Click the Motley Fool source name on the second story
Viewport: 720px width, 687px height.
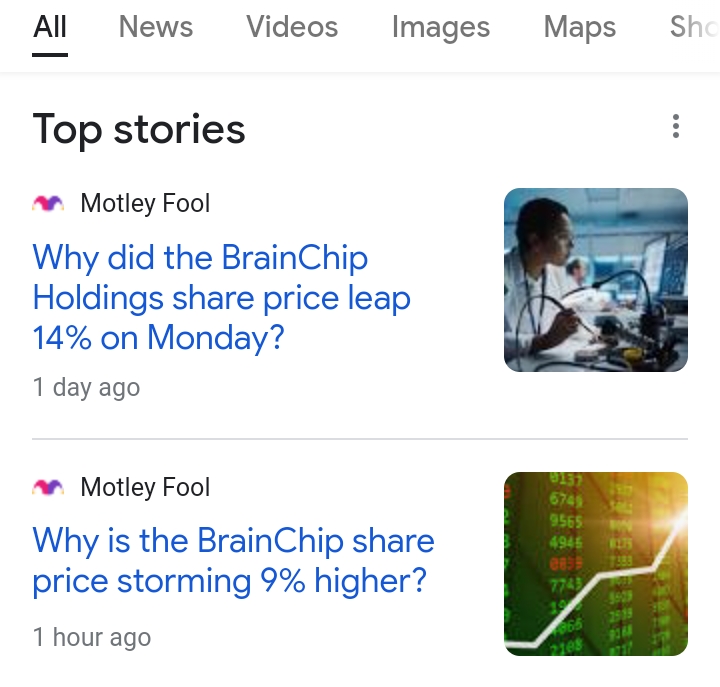tap(145, 488)
